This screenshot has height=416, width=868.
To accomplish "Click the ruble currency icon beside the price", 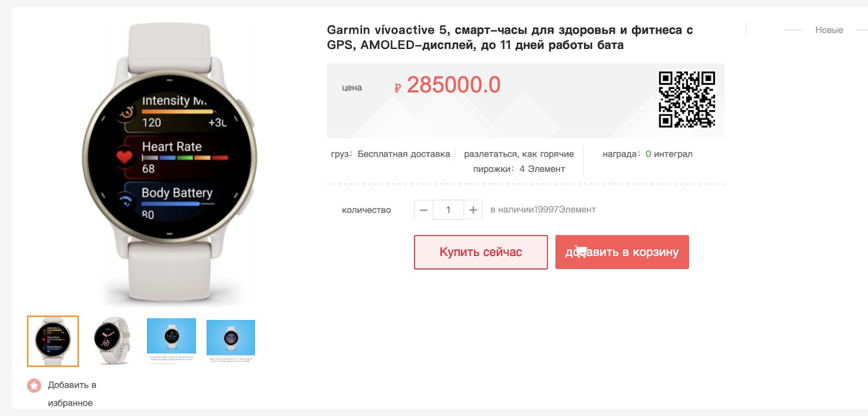I will [398, 88].
